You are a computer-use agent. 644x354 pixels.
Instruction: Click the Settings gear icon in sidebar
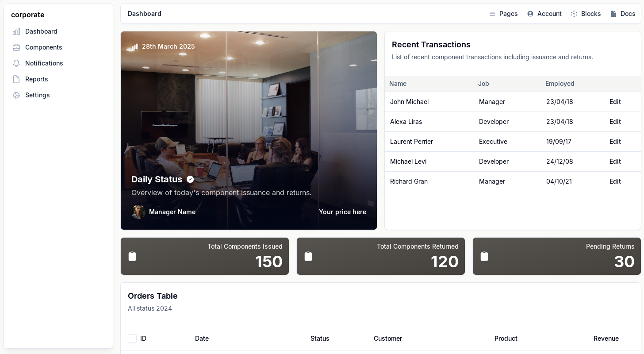(x=16, y=95)
